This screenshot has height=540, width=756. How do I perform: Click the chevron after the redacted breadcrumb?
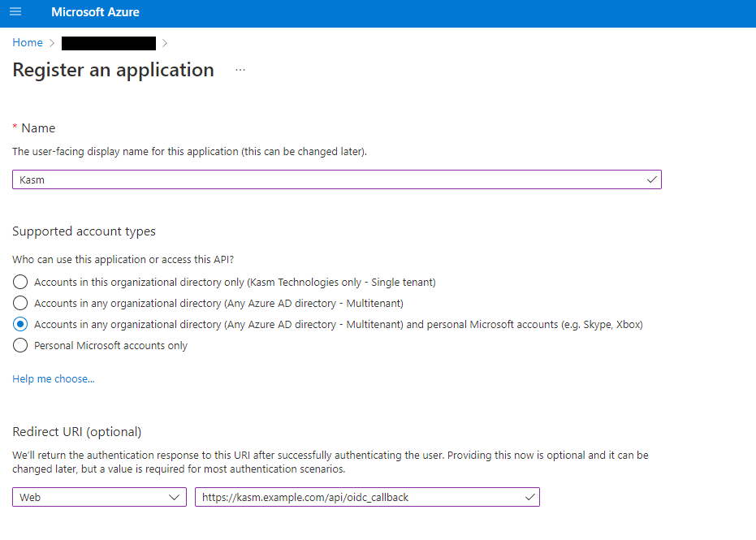click(165, 43)
